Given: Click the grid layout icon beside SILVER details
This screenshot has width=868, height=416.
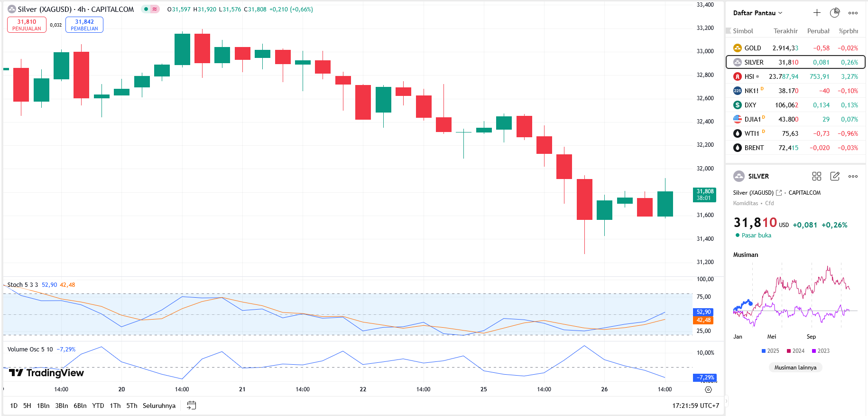Looking at the screenshot, I should [x=817, y=176].
